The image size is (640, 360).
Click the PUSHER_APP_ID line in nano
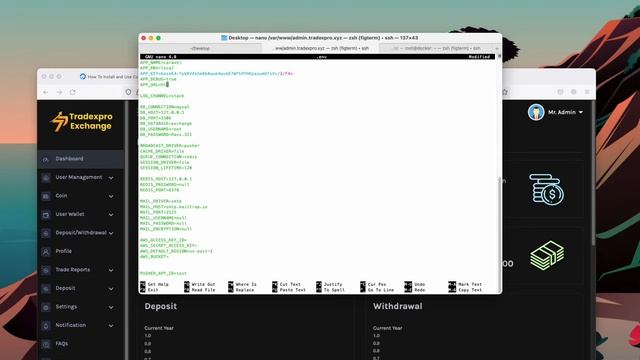click(x=163, y=273)
